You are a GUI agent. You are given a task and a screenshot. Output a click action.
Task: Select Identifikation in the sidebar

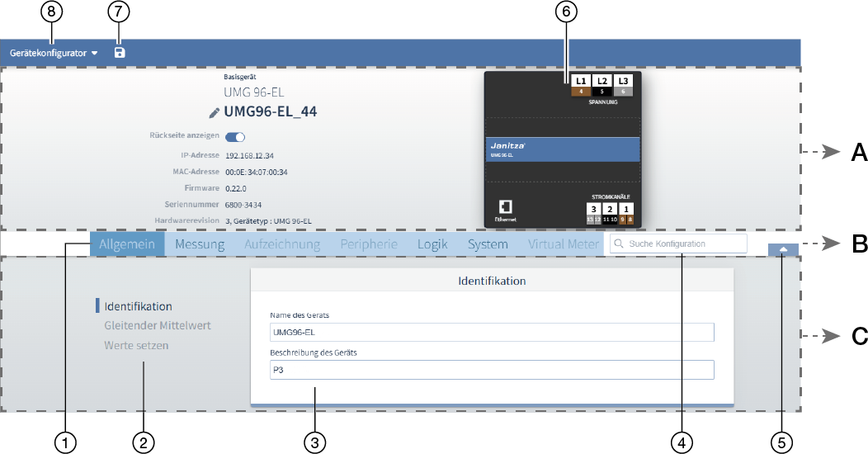click(138, 306)
